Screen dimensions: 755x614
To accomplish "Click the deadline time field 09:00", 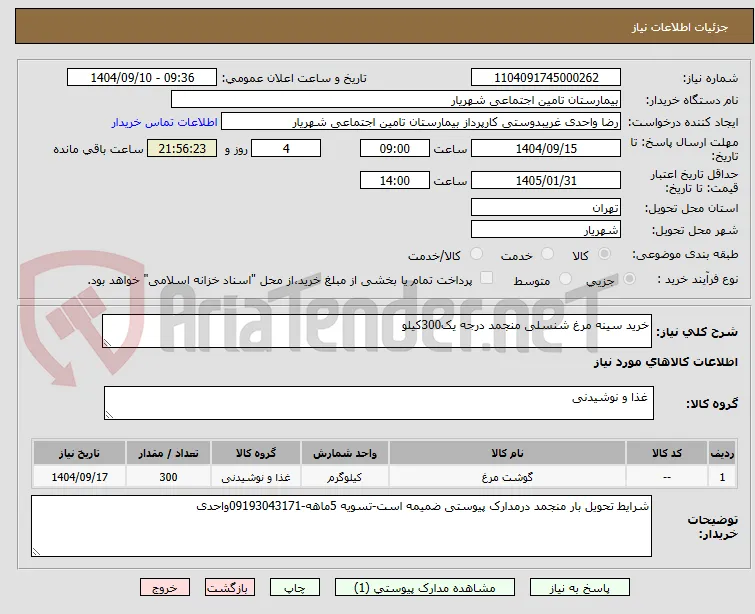I will tap(394, 148).
